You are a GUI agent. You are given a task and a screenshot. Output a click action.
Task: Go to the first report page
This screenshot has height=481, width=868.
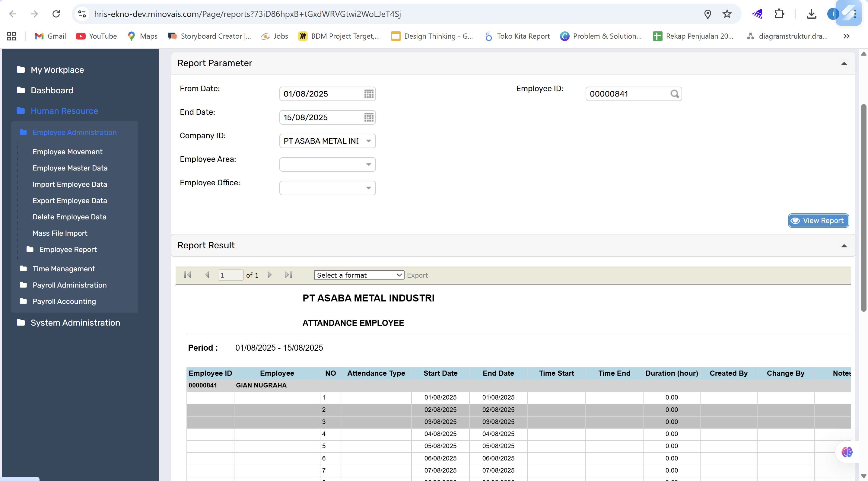187,275
